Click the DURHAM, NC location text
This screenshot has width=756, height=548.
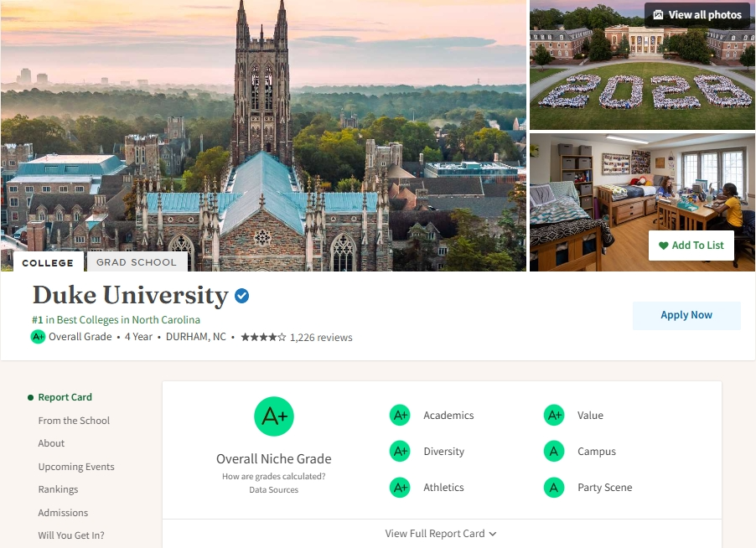196,336
